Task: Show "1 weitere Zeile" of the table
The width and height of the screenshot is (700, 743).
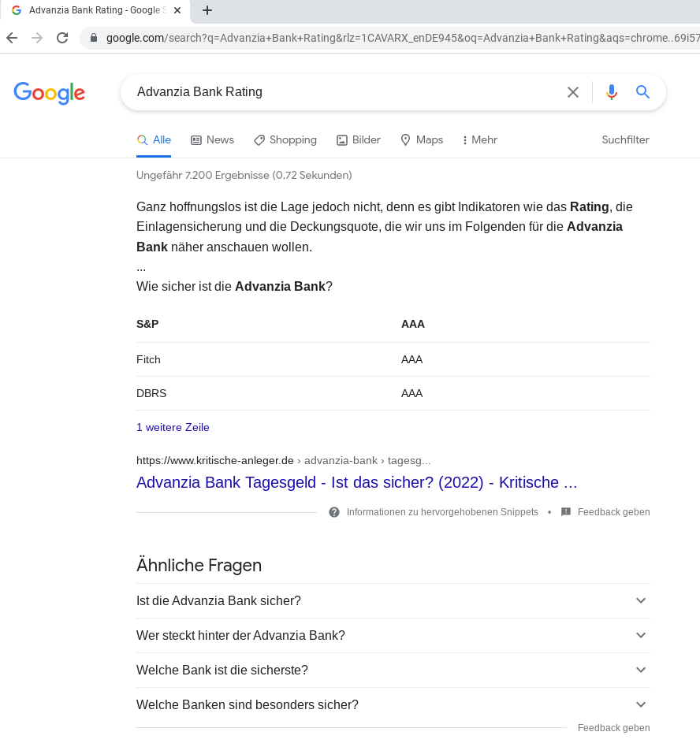Action: [173, 428]
